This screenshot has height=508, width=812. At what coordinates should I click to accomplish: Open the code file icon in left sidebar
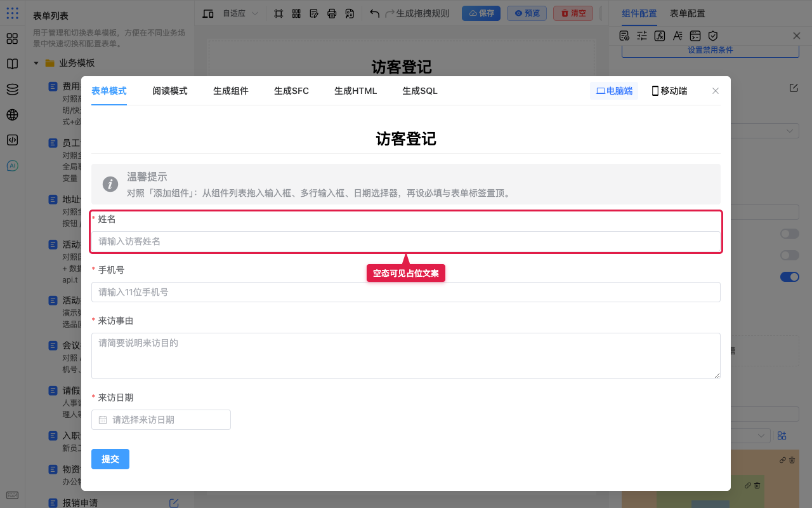point(12,140)
